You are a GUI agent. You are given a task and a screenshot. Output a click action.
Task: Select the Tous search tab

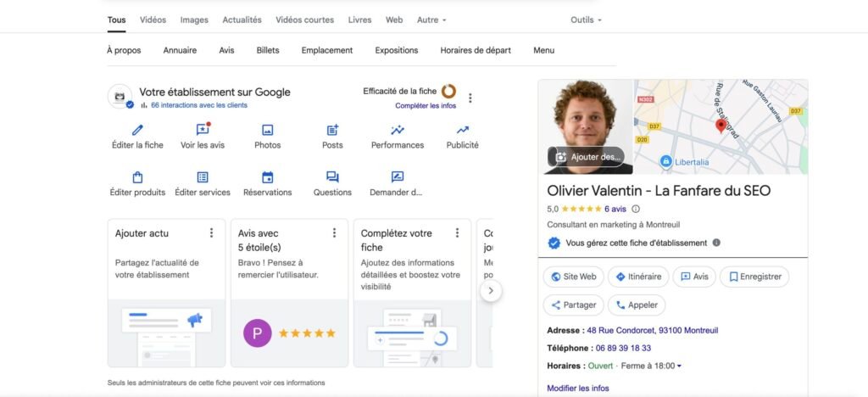(x=116, y=20)
